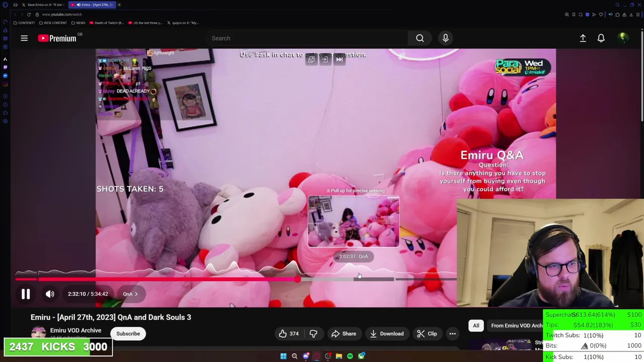Open the CONTENT? bookmark folder
The width and height of the screenshot is (644, 362).
click(x=24, y=23)
